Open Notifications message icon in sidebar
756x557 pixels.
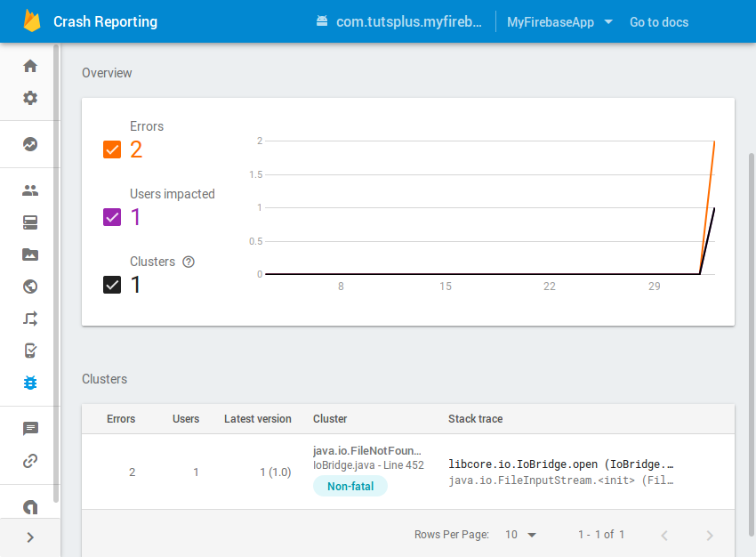click(30, 428)
